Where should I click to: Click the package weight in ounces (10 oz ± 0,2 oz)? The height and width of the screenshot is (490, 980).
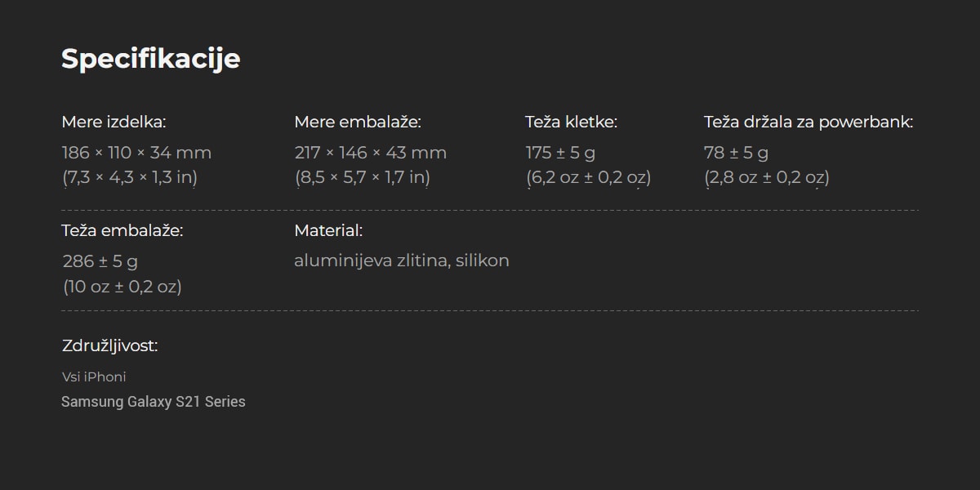(x=122, y=287)
